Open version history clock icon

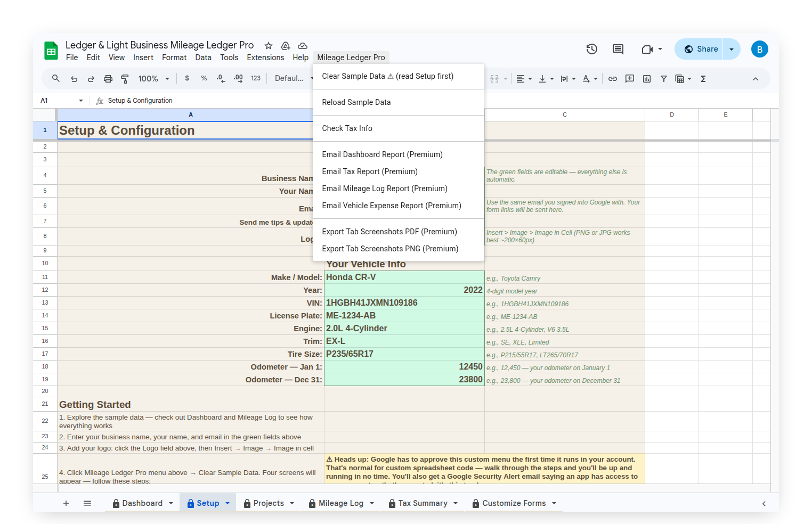tap(591, 49)
